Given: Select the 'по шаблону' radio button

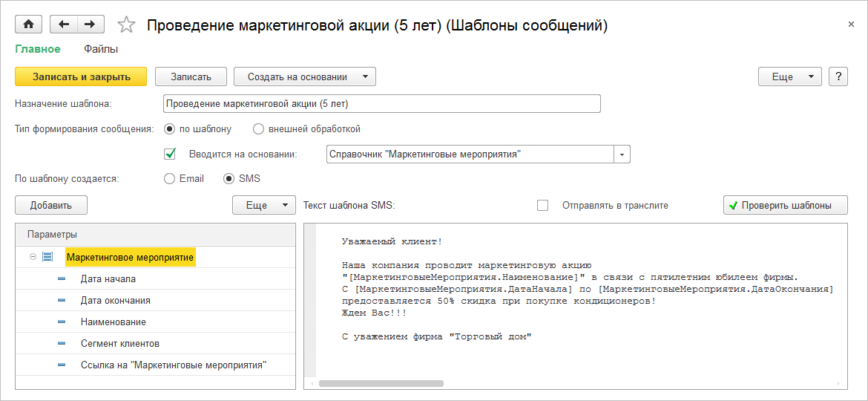Looking at the screenshot, I should pos(170,129).
